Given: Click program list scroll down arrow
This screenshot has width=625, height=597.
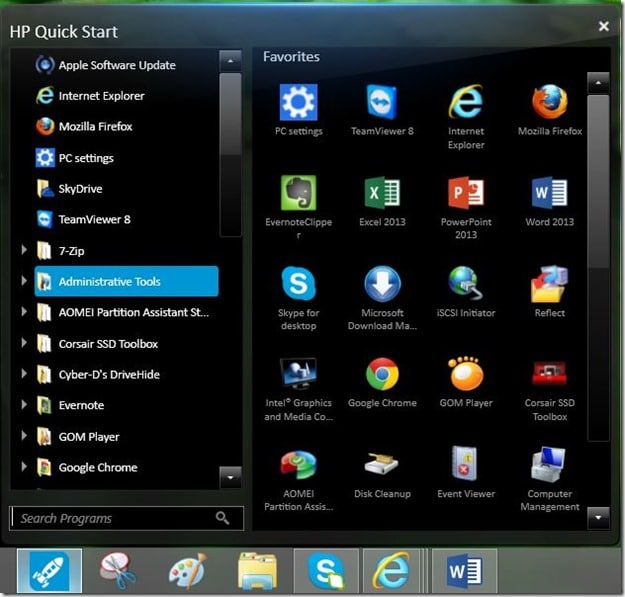Looking at the screenshot, I should [x=230, y=477].
